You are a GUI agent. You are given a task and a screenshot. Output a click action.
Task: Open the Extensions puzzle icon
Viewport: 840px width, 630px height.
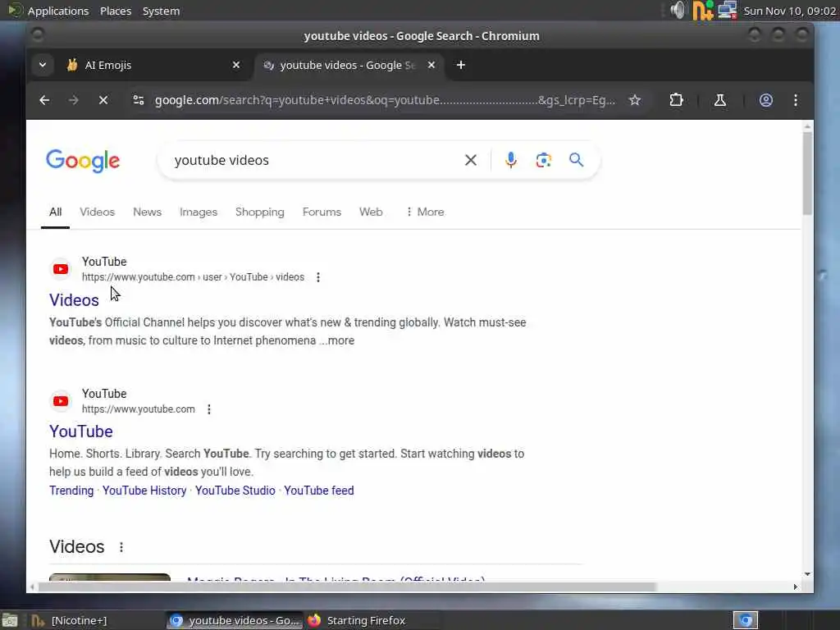pyautogui.click(x=676, y=100)
